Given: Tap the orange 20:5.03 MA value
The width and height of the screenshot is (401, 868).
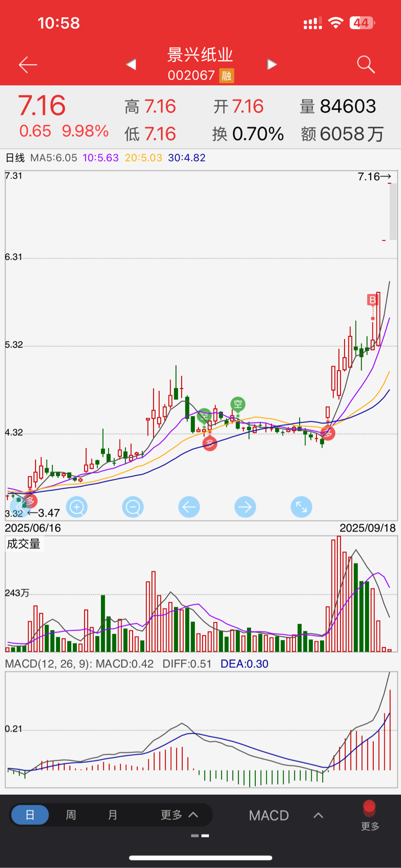Looking at the screenshot, I should click(x=144, y=158).
